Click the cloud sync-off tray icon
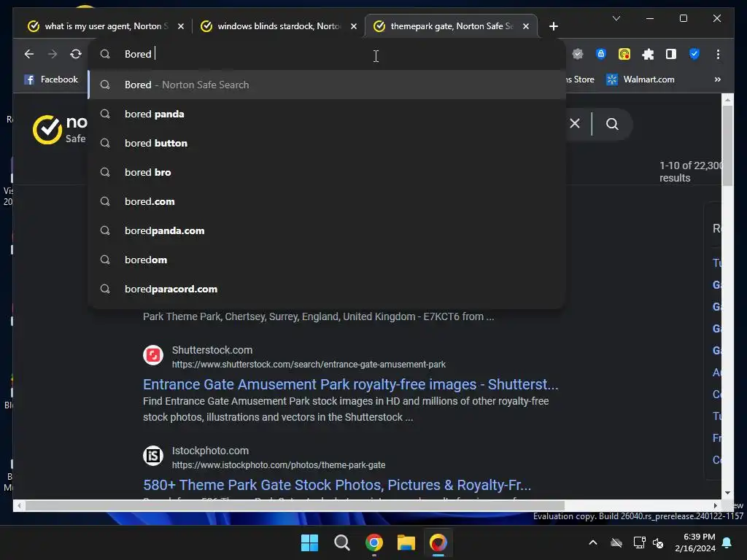Image resolution: width=747 pixels, height=560 pixels. 616,542
